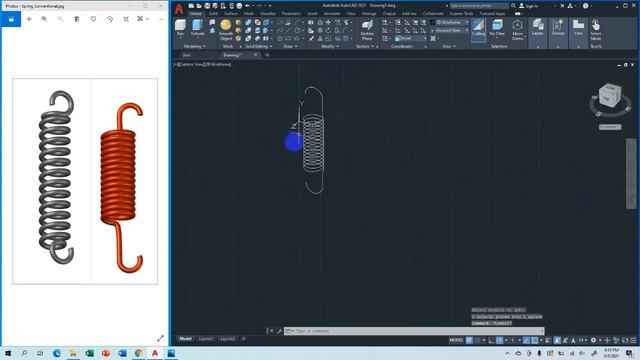Screen dimensions: 640x360
Task: Switch to the Surface ribbon tab
Action: [x=230, y=13]
